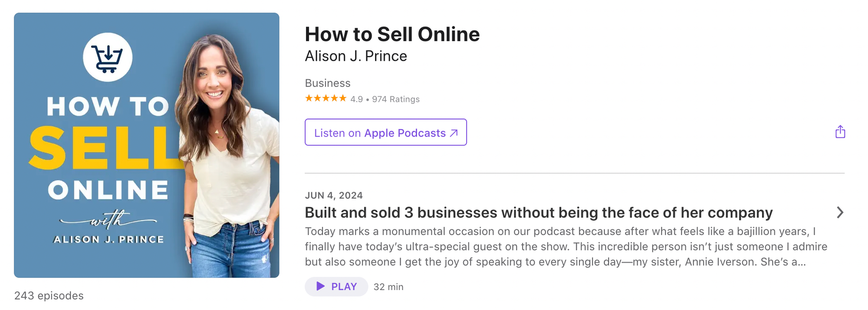Click the first orange star in the rating
The width and height of the screenshot is (868, 310).
pos(309,98)
